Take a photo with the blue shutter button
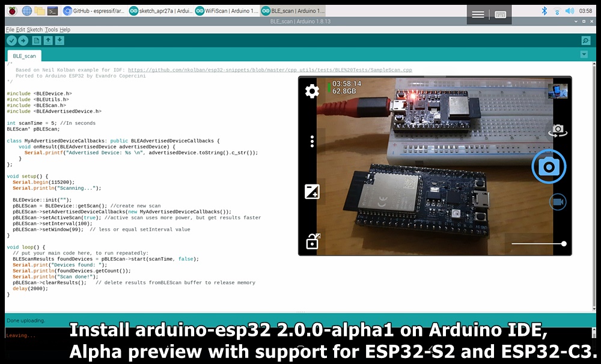Image resolution: width=601 pixels, height=364 pixels. point(549,166)
